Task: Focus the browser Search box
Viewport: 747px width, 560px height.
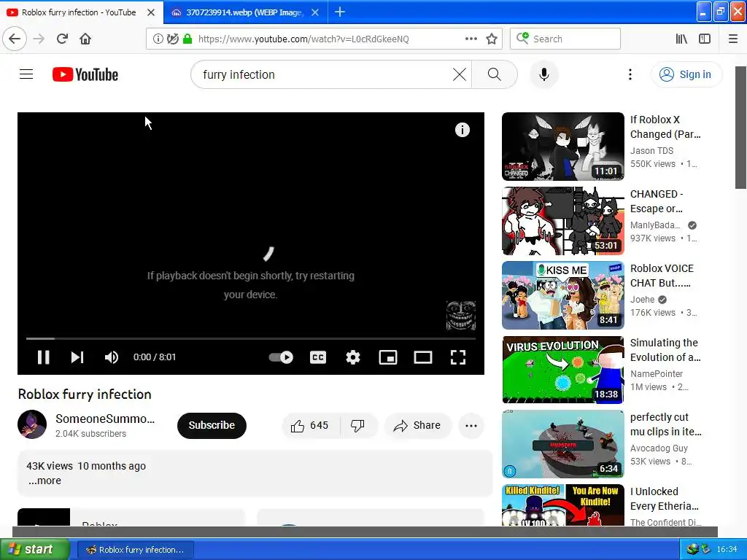Action: tap(565, 39)
